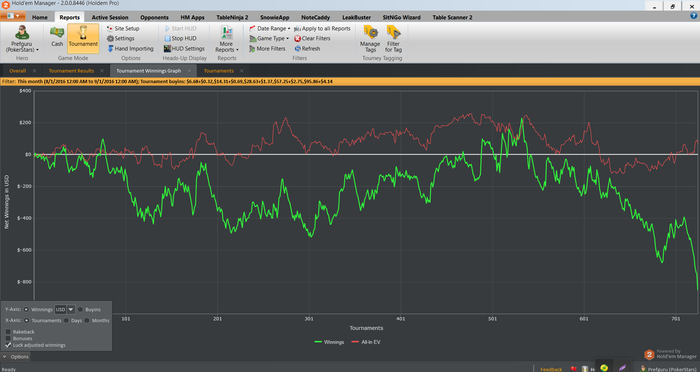700x372 pixels.
Task: Click the Stop HUD button
Action: (180, 38)
